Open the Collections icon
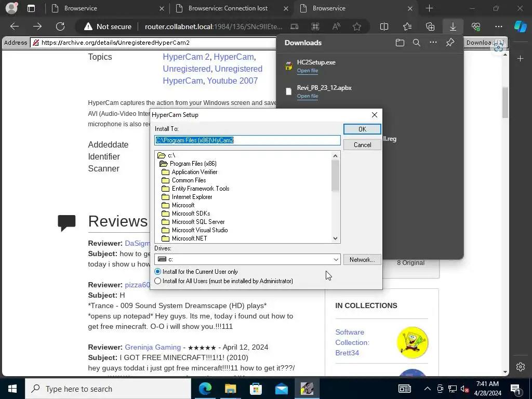Screen dimensions: 532x399 430,26
